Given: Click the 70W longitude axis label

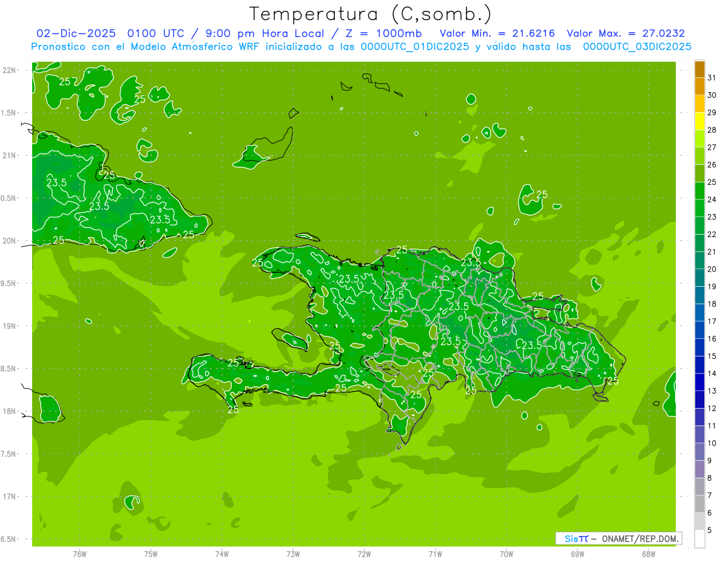Looking at the screenshot, I should click(x=507, y=554).
